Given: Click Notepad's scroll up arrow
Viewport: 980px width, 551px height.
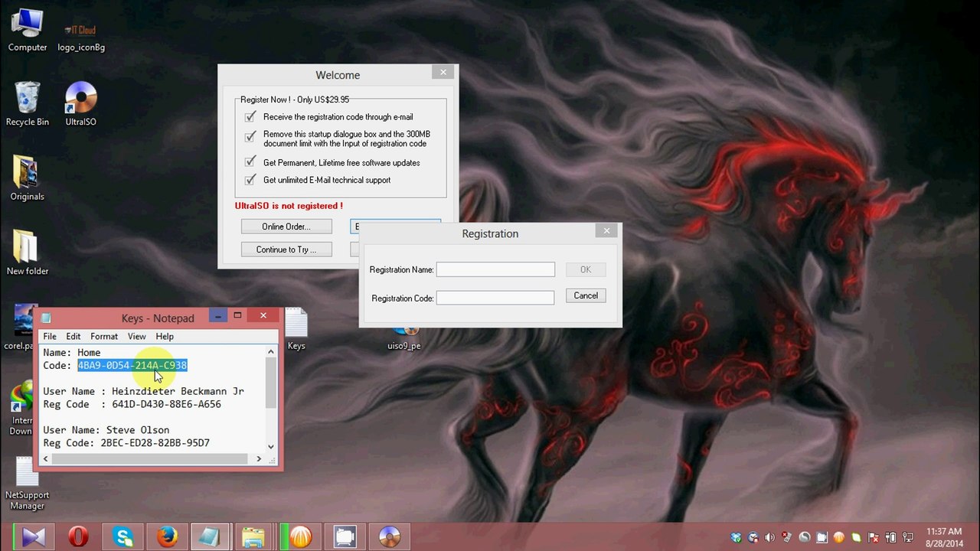Looking at the screenshot, I should click(x=271, y=351).
